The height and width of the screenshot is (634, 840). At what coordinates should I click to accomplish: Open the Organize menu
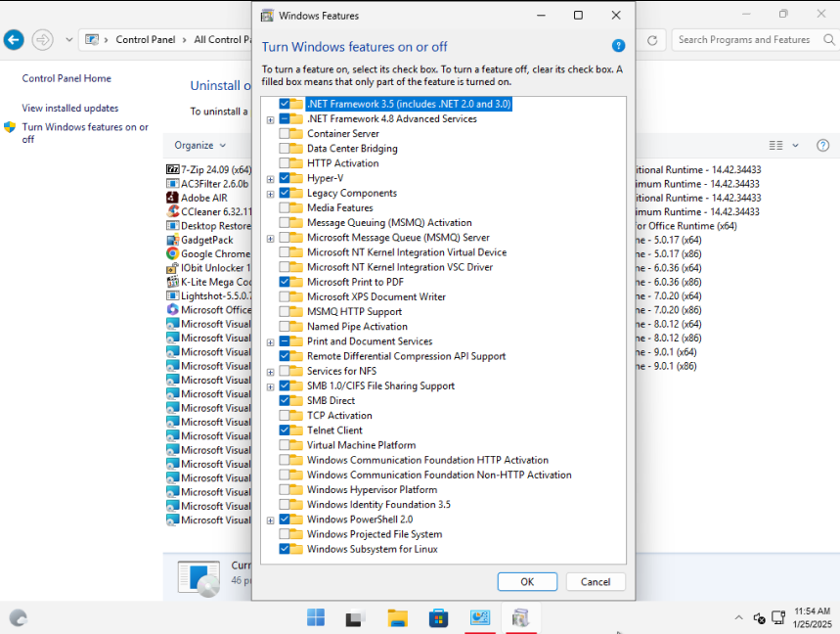(x=199, y=145)
